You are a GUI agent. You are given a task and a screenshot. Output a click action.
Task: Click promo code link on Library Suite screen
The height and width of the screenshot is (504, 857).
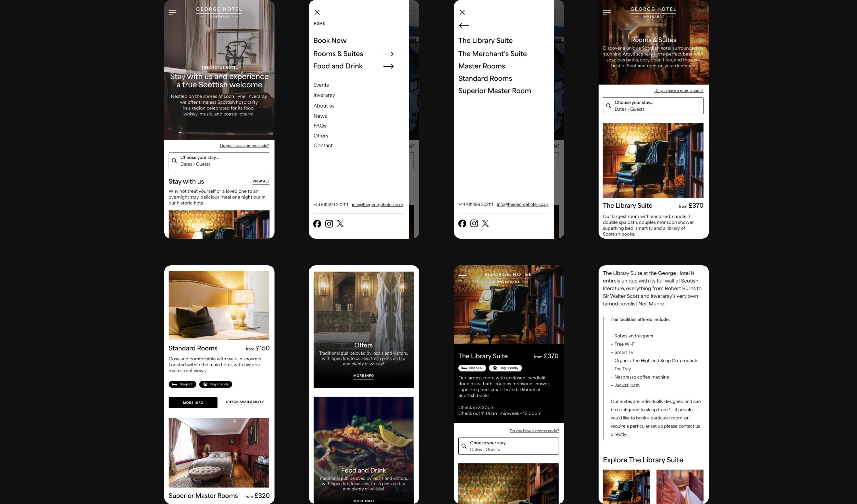click(534, 431)
